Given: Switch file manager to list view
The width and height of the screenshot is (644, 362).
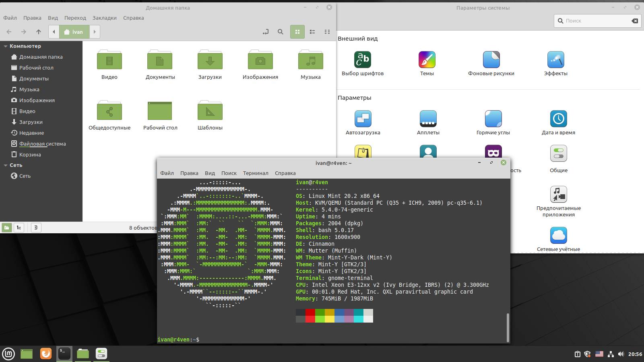Looking at the screenshot, I should [x=312, y=32].
